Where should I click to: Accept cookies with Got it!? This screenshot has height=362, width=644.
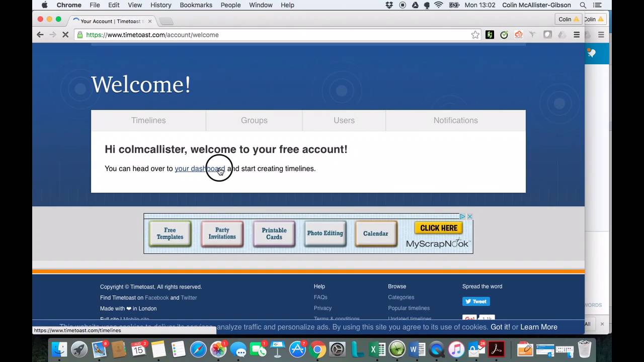coord(500,327)
